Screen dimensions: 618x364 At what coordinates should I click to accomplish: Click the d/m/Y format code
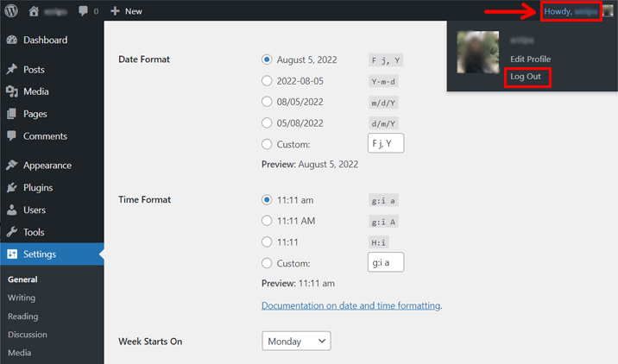pos(383,123)
